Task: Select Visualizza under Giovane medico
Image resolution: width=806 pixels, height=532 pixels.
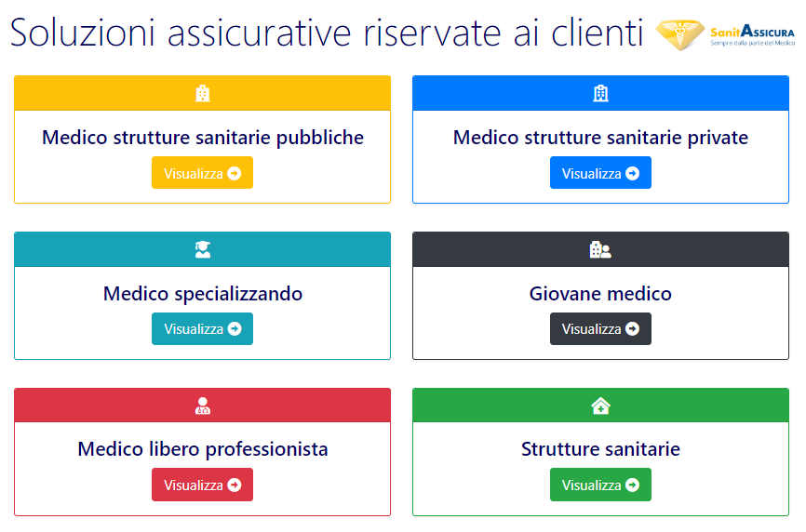Action: pyautogui.click(x=600, y=328)
